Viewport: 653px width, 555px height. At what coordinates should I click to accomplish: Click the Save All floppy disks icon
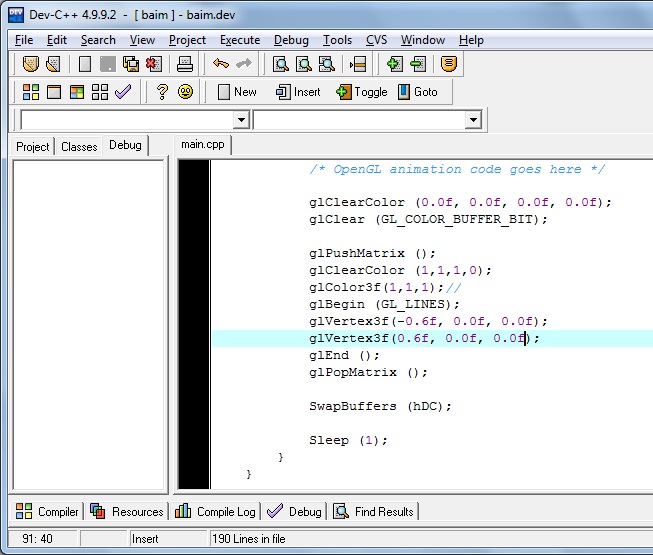[131, 64]
